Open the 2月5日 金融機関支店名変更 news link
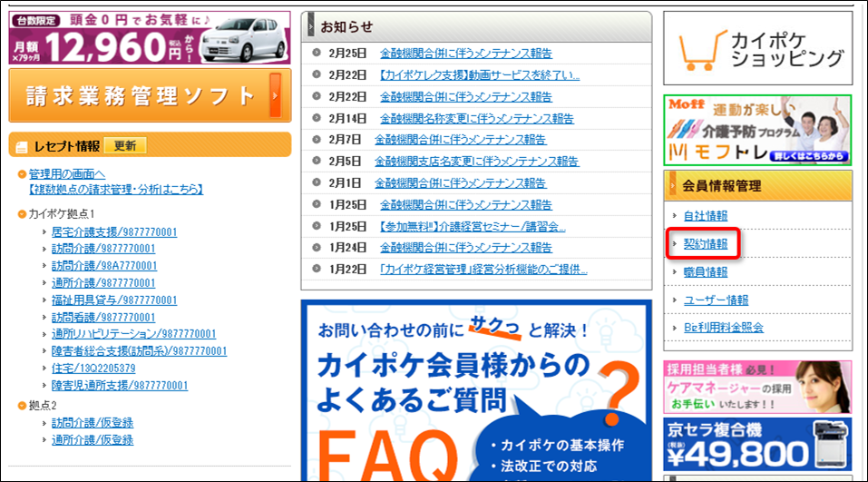The image size is (868, 482). click(476, 162)
